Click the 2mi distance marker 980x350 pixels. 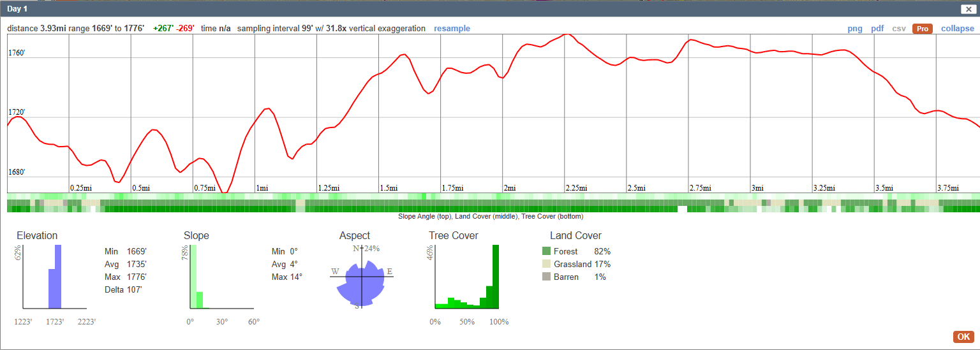point(509,188)
